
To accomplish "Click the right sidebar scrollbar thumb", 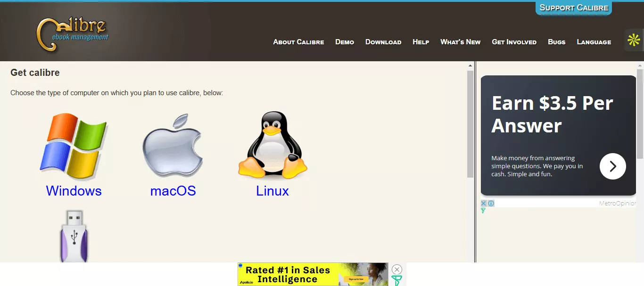I will (x=640, y=114).
